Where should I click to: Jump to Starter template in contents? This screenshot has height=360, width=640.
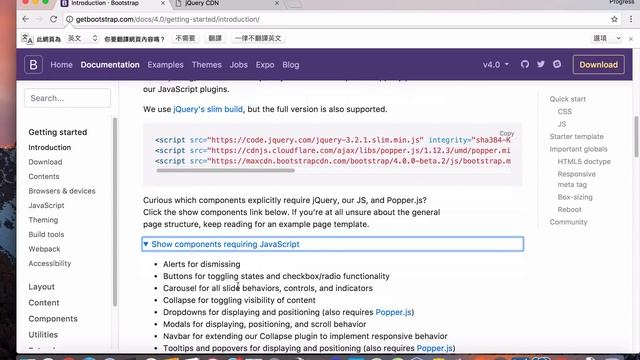click(x=576, y=136)
